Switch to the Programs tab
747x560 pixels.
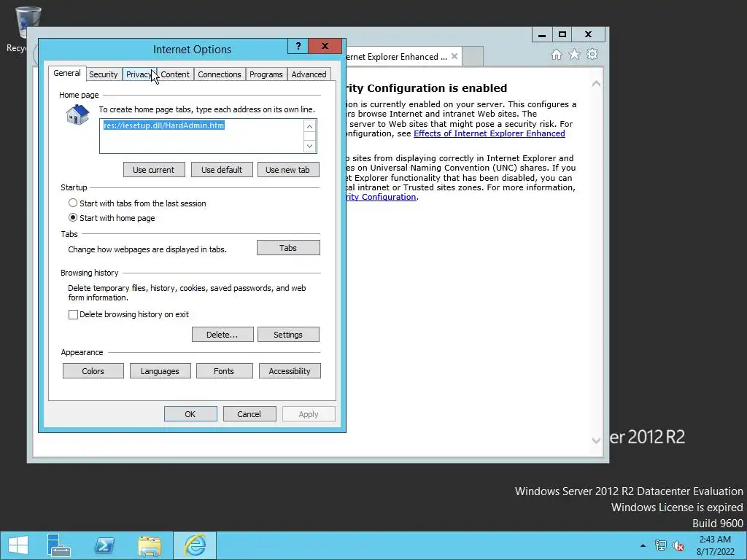pyautogui.click(x=266, y=74)
